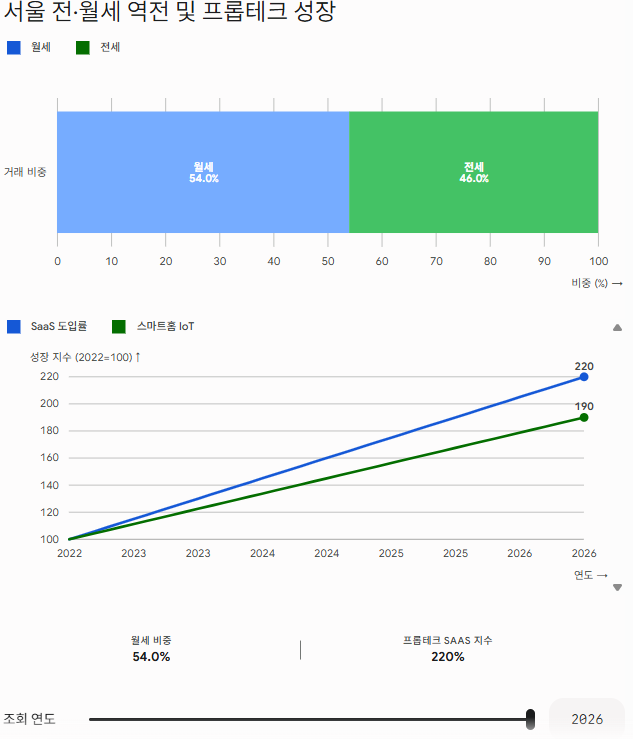Click the 월세 54.0% bar segment
The image size is (633, 739).
click(x=203, y=172)
